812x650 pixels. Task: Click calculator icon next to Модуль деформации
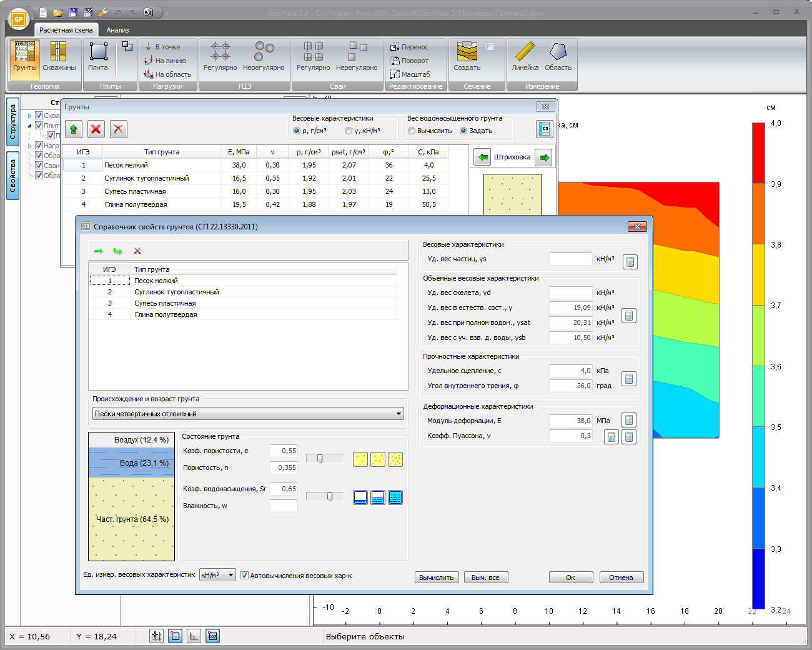click(629, 421)
